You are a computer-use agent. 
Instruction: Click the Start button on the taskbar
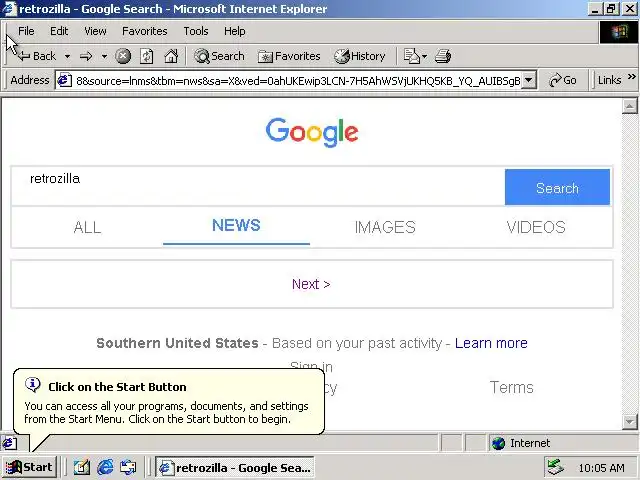[x=29, y=467]
